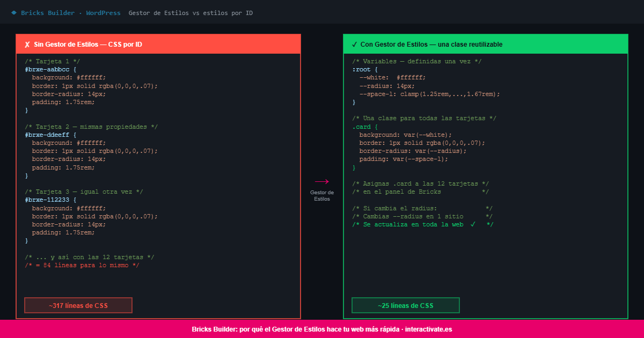Click the green checkmark in last comment
Screen dimensions: 644x338
473,224
